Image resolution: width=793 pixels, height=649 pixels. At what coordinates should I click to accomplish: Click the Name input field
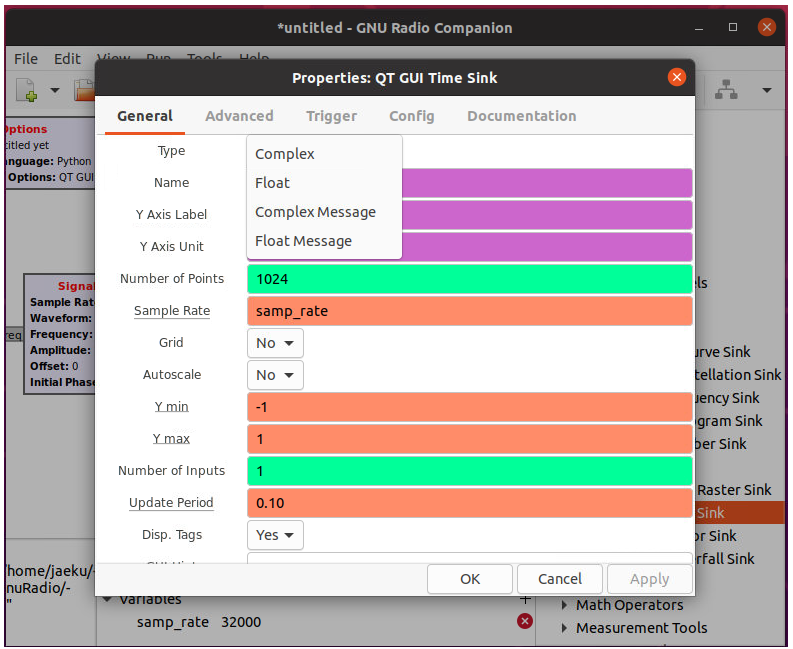547,183
